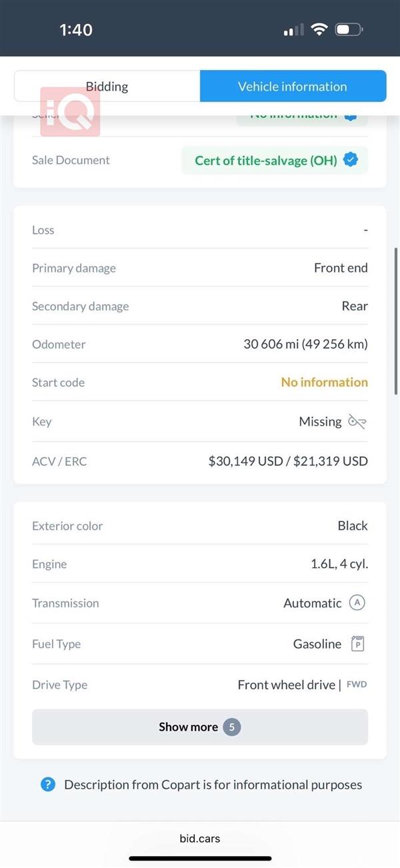Tap the blue question mark info icon

pos(47,785)
